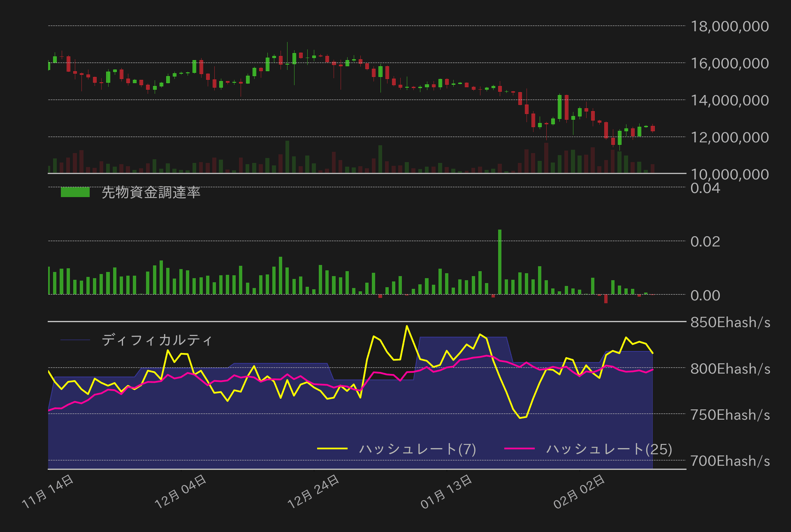Click the 850Ehash/s axis label
Screen dimensions: 791x532
[x=730, y=322]
